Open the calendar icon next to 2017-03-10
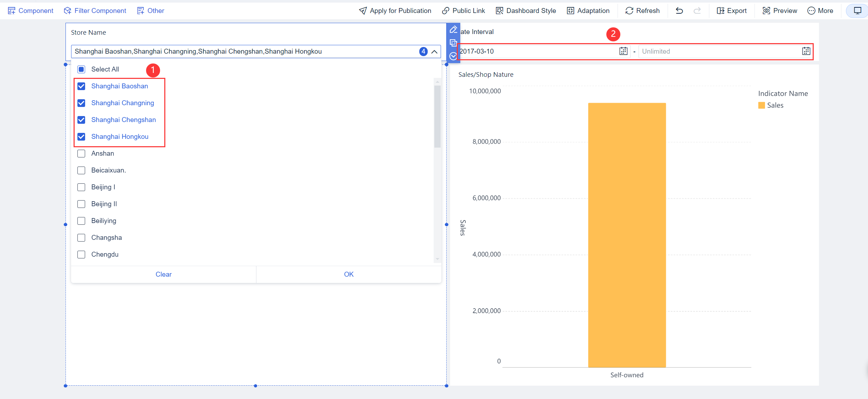Viewport: 868px width, 399px height. coord(623,51)
